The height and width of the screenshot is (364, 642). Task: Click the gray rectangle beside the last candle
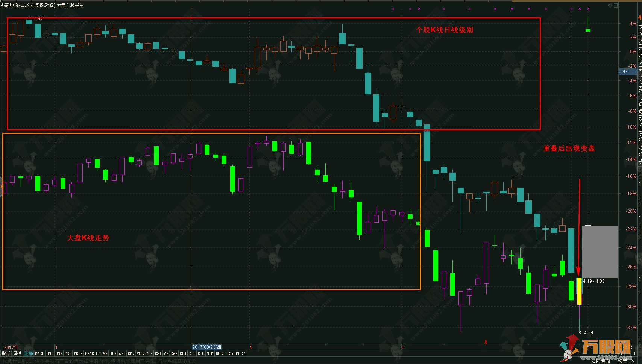(600, 252)
